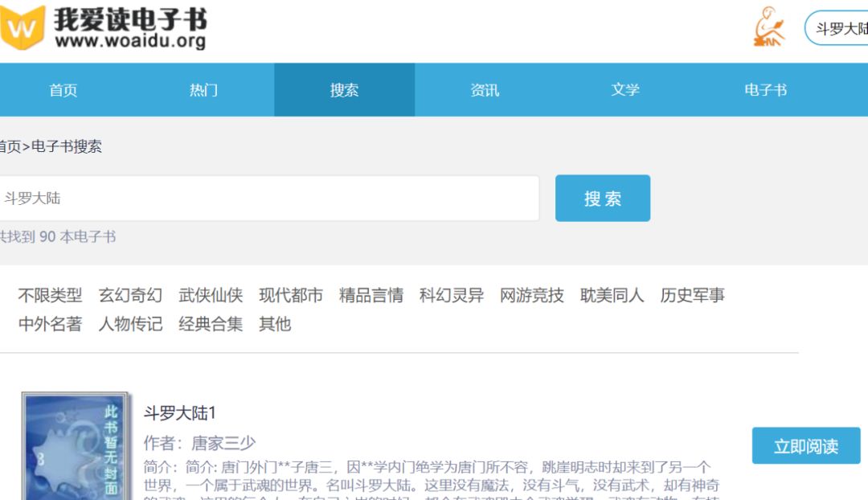
Task: Filter books by 历史军事
Action: [x=691, y=295]
